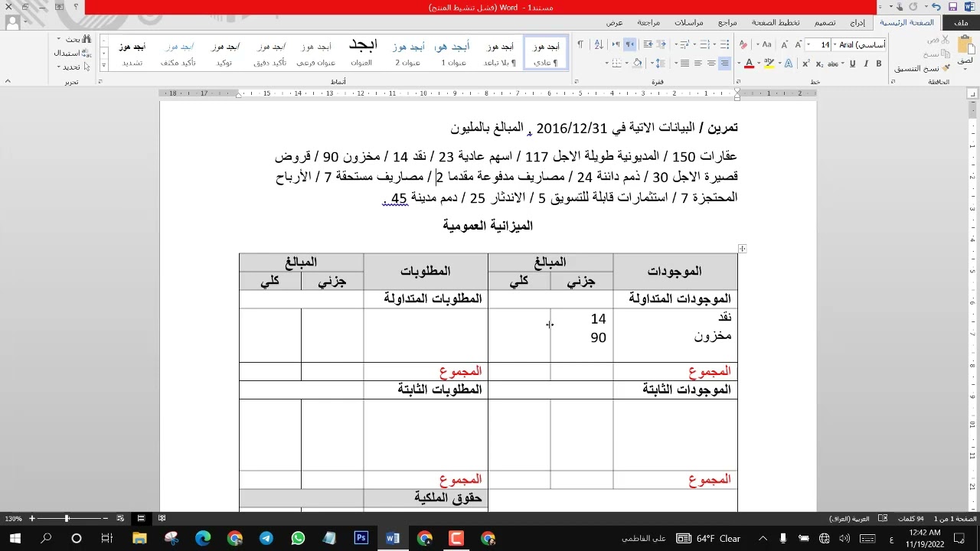The image size is (980, 551).
Task: Click the Text Effects glowing A icon
Action: click(789, 64)
